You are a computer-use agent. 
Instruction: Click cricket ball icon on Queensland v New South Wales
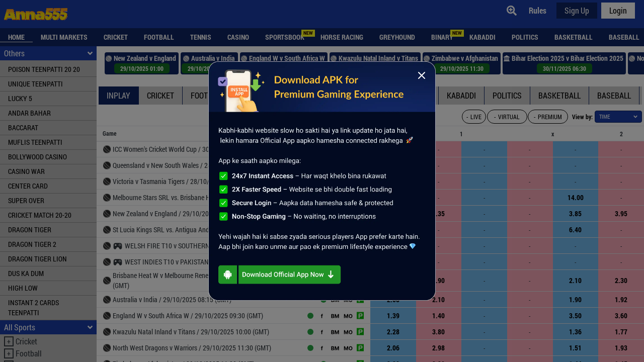pyautogui.click(x=107, y=165)
